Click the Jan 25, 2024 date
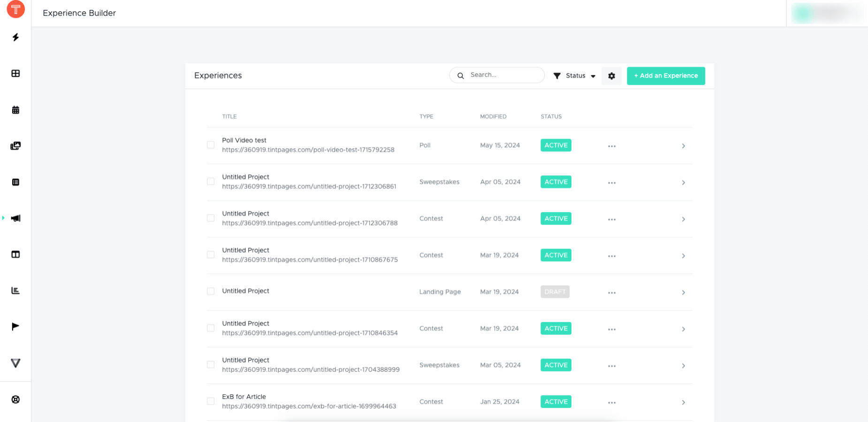 [x=500, y=402]
